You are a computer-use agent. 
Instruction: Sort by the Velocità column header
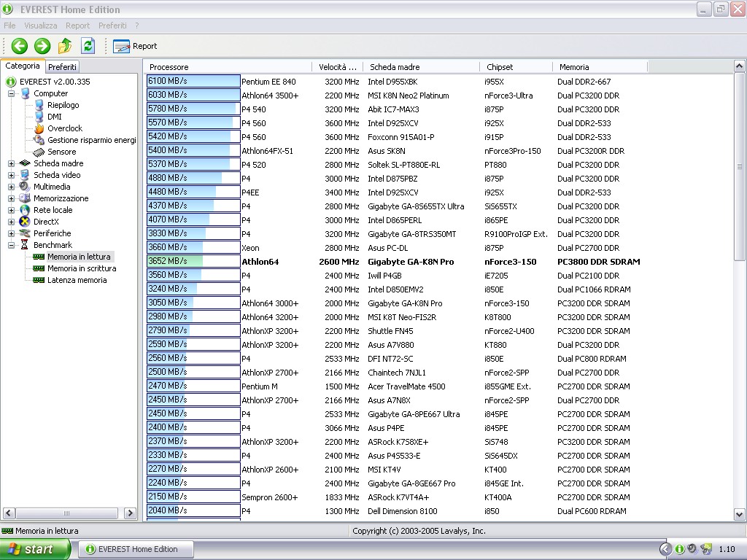337,67
